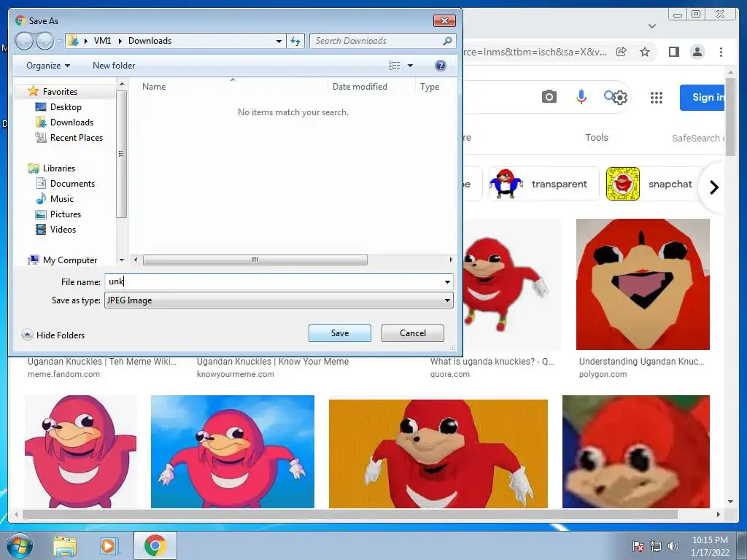Screen dimensions: 747x560
Task: Open Chrome three-dot menu
Action: (x=721, y=52)
